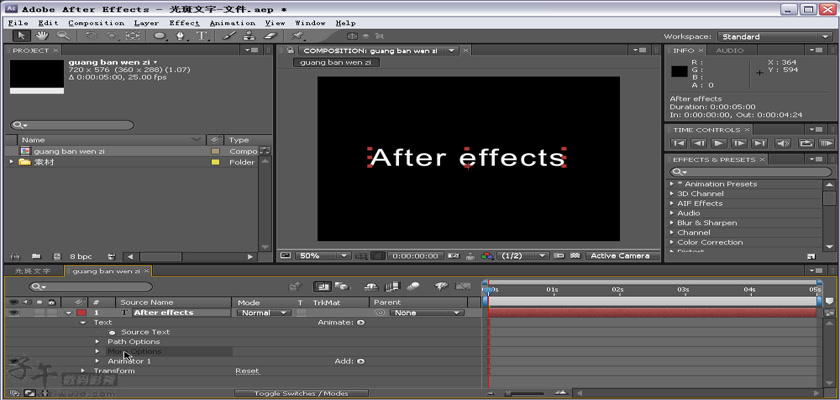Click the brainstorm icon in timeline
This screenshot has height=400, width=840.
(441, 286)
